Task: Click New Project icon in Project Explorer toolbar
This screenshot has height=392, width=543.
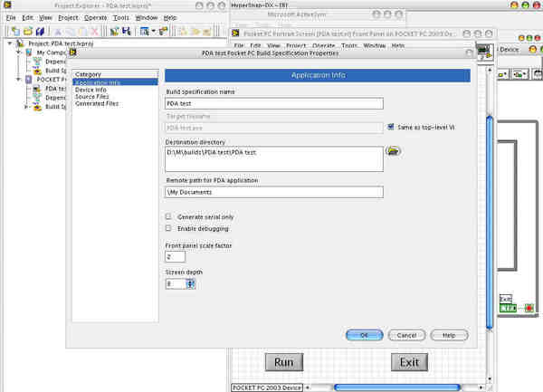Action: point(15,32)
